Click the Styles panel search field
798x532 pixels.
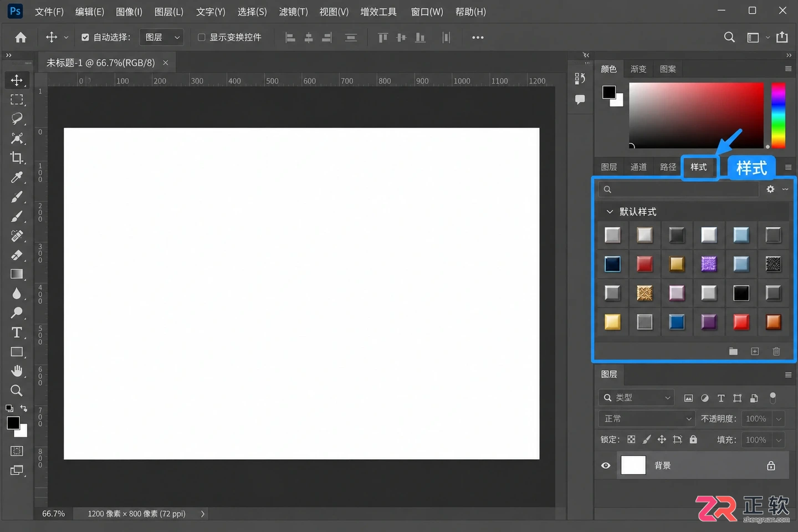[x=679, y=189]
